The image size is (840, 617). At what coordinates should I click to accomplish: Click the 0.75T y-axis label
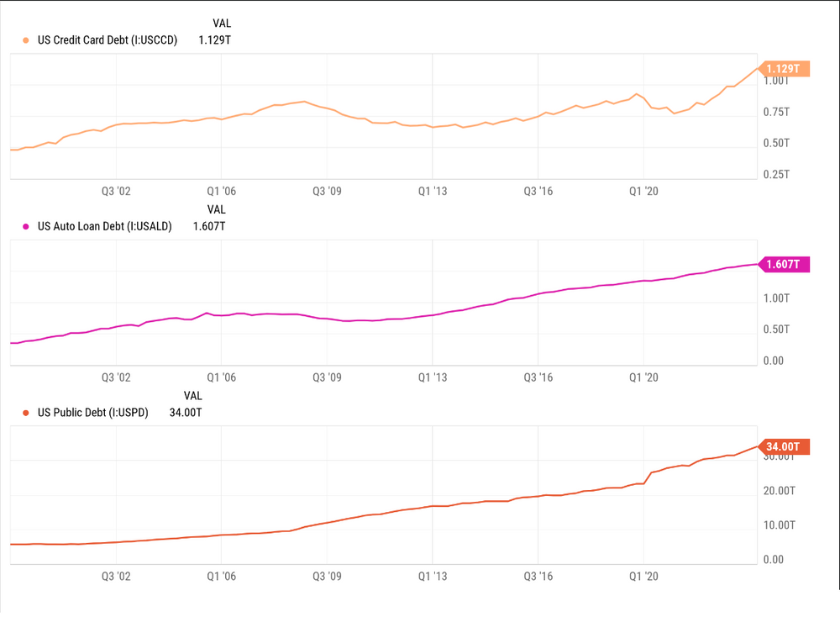tap(775, 112)
